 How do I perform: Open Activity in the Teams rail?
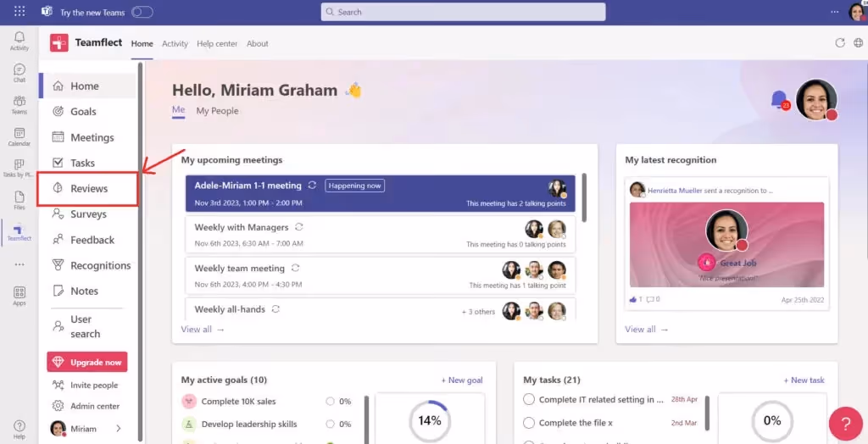point(19,41)
